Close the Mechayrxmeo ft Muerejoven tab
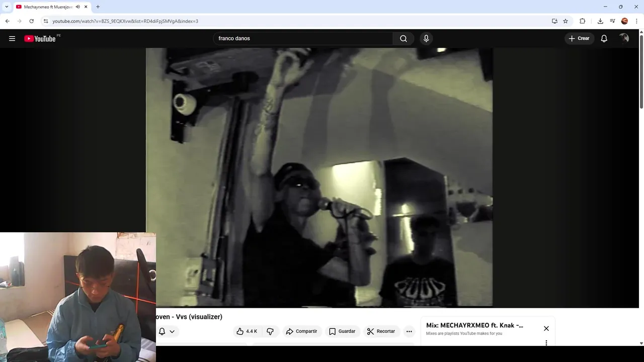Screen dimensions: 644x362 coord(86,7)
